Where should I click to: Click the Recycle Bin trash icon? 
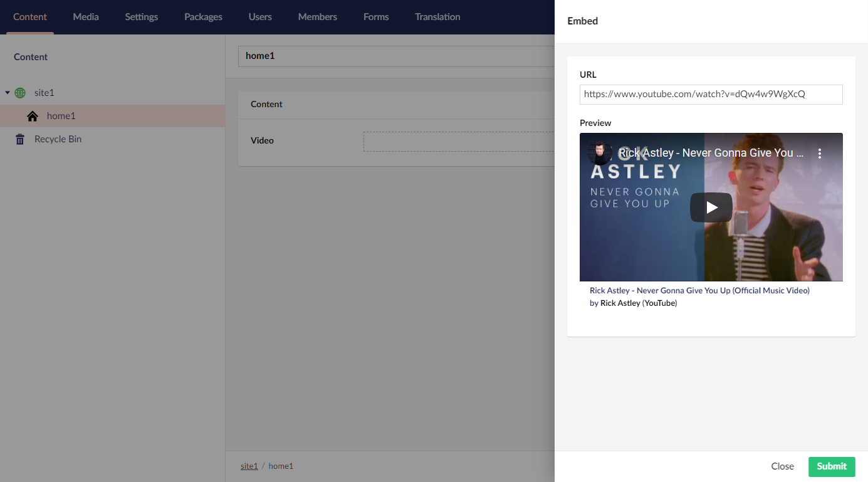pyautogui.click(x=20, y=139)
